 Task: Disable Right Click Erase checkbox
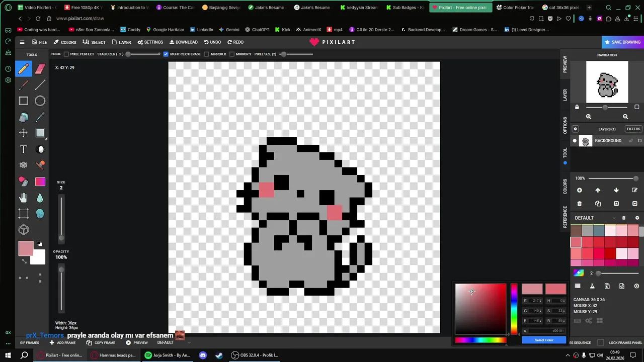[x=166, y=54]
